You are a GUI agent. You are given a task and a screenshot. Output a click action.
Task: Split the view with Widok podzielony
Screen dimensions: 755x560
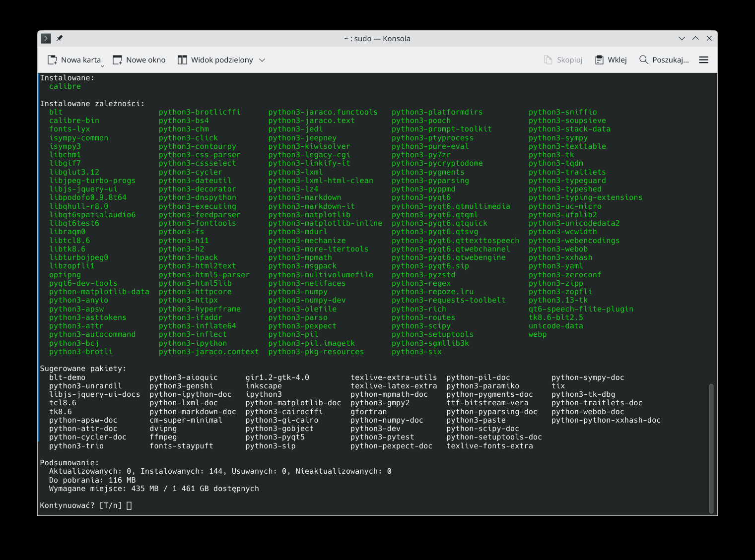point(215,60)
